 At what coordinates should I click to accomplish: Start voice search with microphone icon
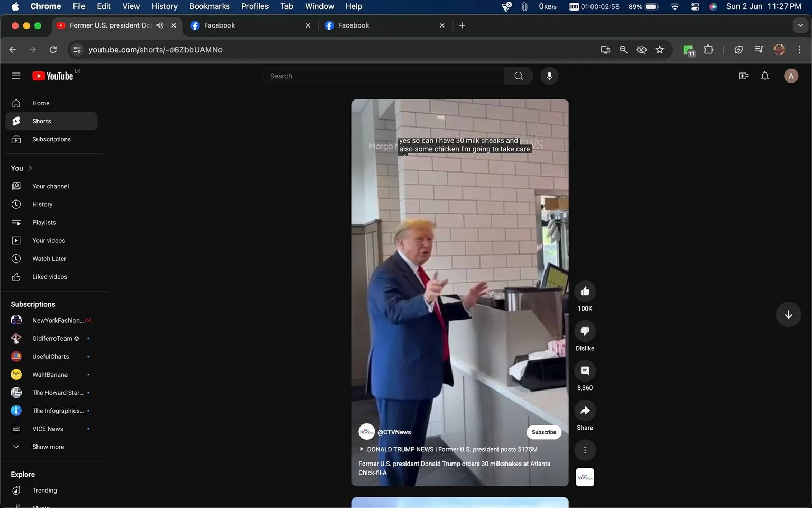(x=549, y=76)
